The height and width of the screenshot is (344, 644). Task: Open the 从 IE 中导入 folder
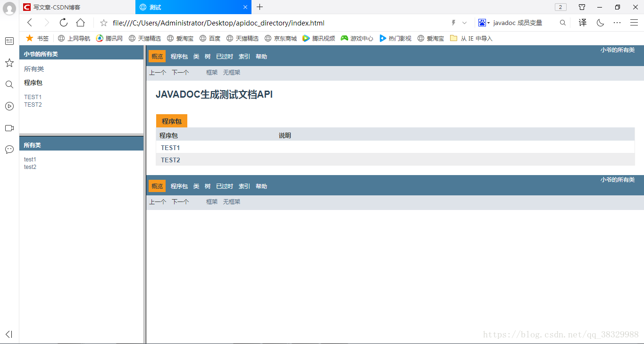[471, 38]
